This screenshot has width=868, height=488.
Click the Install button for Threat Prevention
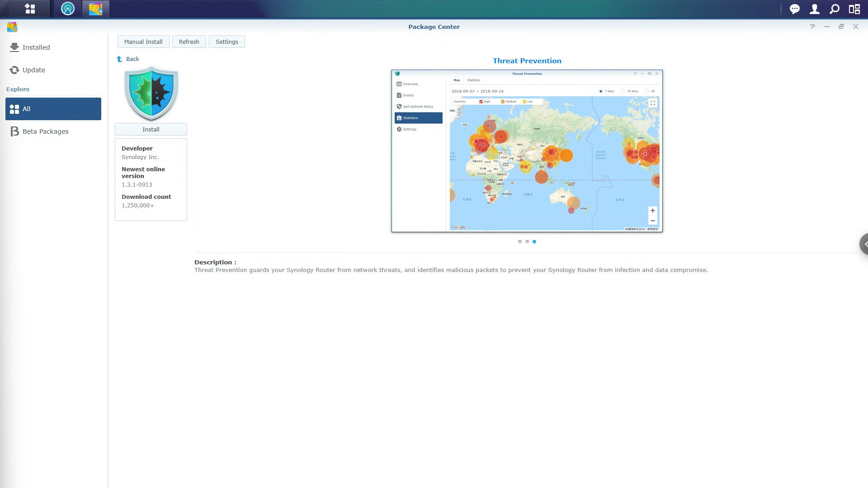coord(151,129)
